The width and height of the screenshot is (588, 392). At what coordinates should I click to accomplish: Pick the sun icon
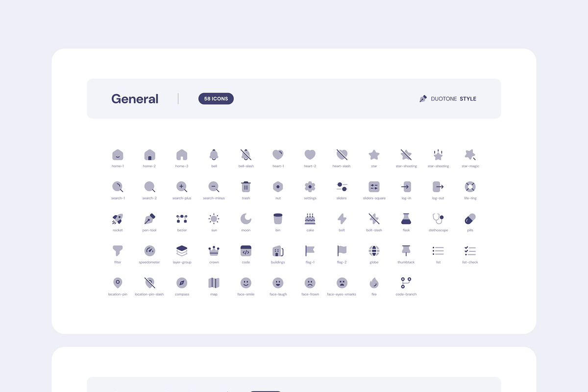214,219
